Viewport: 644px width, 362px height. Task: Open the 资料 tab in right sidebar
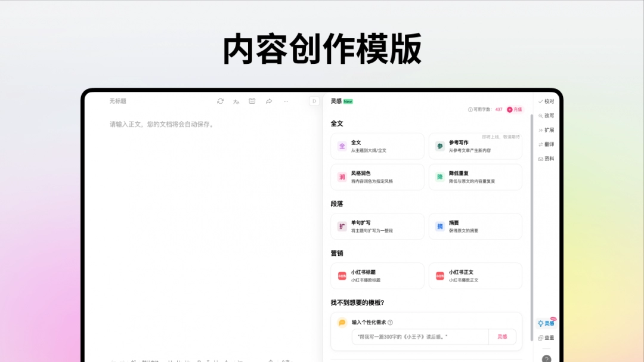(546, 159)
